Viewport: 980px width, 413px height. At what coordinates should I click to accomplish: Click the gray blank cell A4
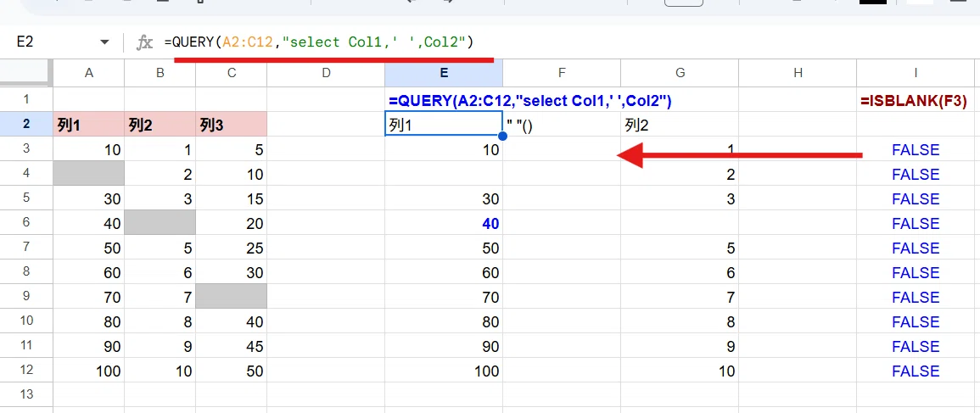[x=89, y=174]
